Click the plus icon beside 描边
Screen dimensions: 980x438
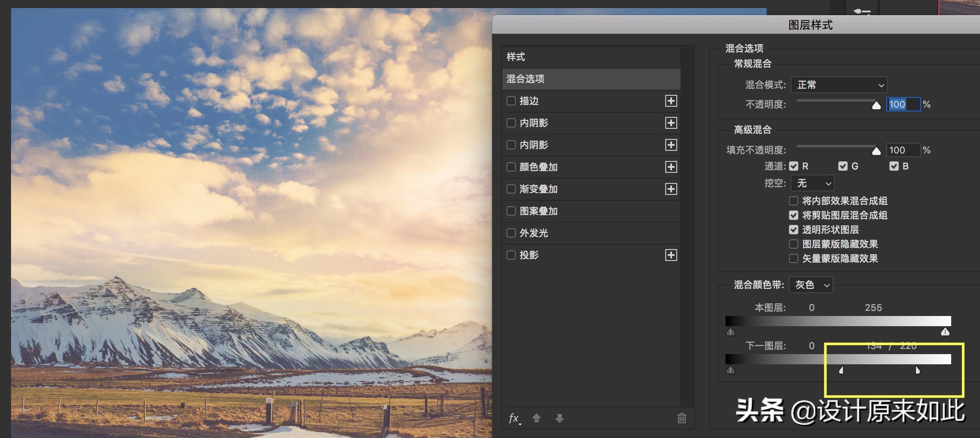(x=671, y=101)
